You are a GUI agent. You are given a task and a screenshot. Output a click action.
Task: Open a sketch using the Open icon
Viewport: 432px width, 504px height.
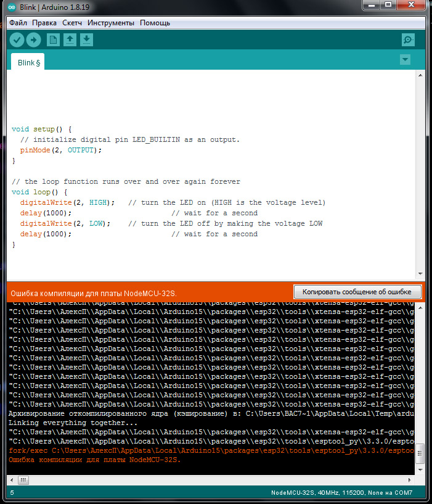click(70, 40)
